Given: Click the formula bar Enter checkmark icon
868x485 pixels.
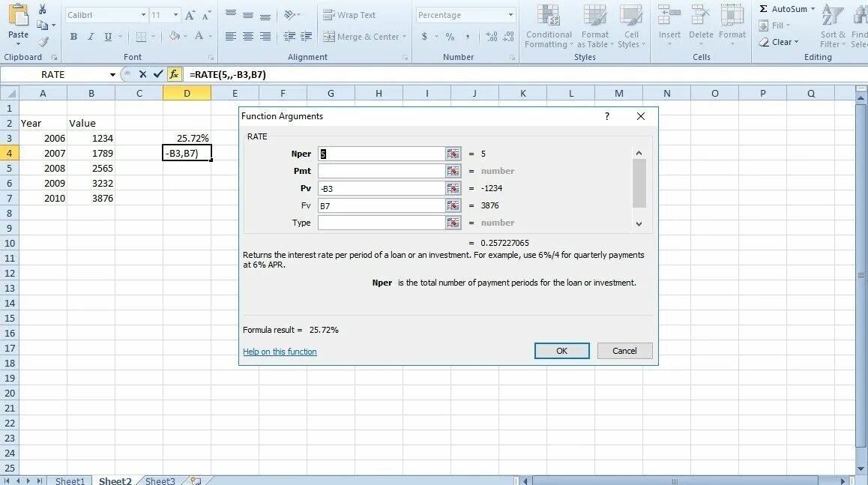Looking at the screenshot, I should (x=158, y=74).
